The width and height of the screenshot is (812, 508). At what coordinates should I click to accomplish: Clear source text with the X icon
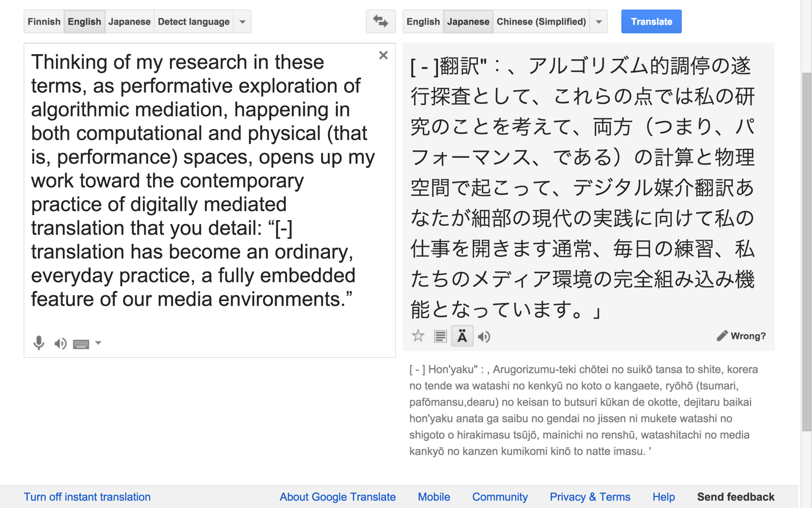point(383,55)
